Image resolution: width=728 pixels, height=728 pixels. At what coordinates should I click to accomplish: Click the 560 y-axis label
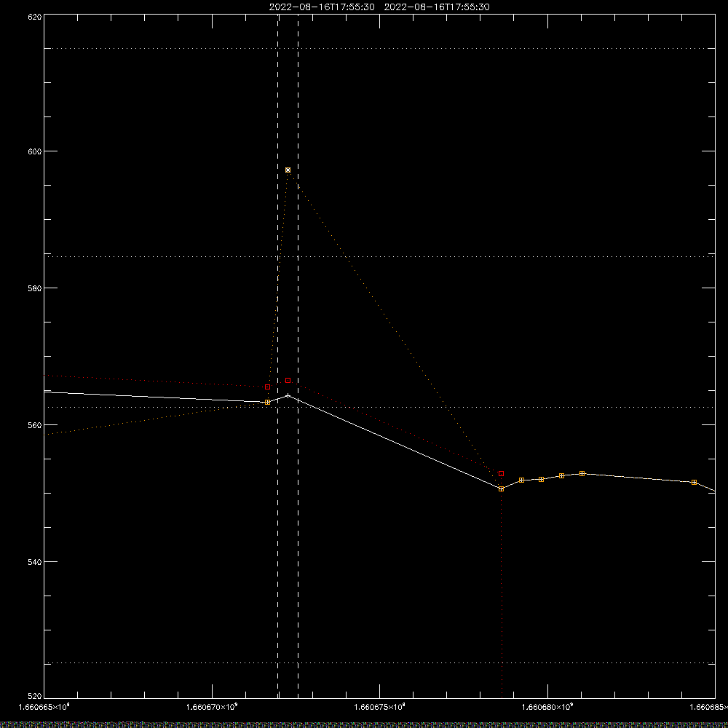(x=35, y=425)
